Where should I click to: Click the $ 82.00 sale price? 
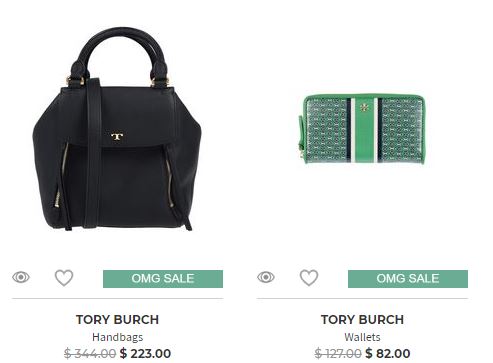pos(388,353)
